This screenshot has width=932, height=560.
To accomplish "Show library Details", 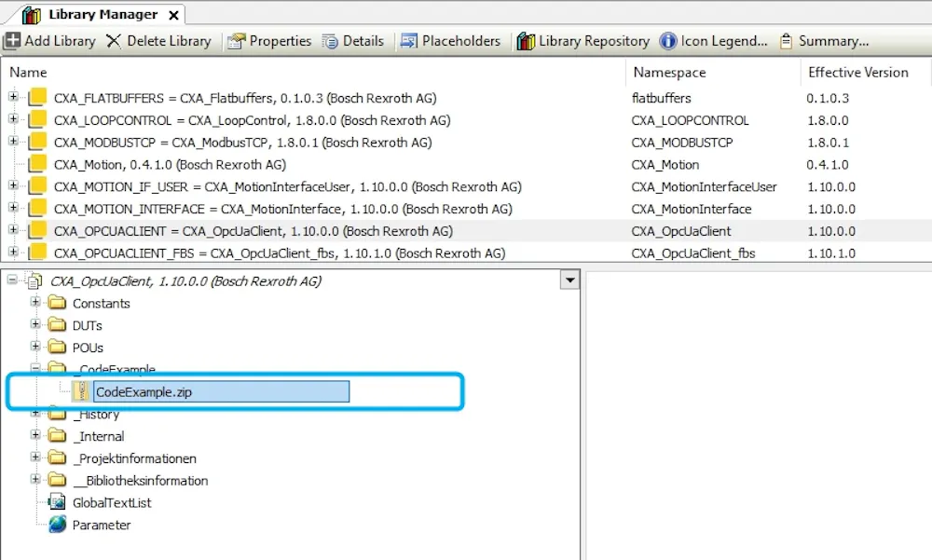I will [353, 41].
